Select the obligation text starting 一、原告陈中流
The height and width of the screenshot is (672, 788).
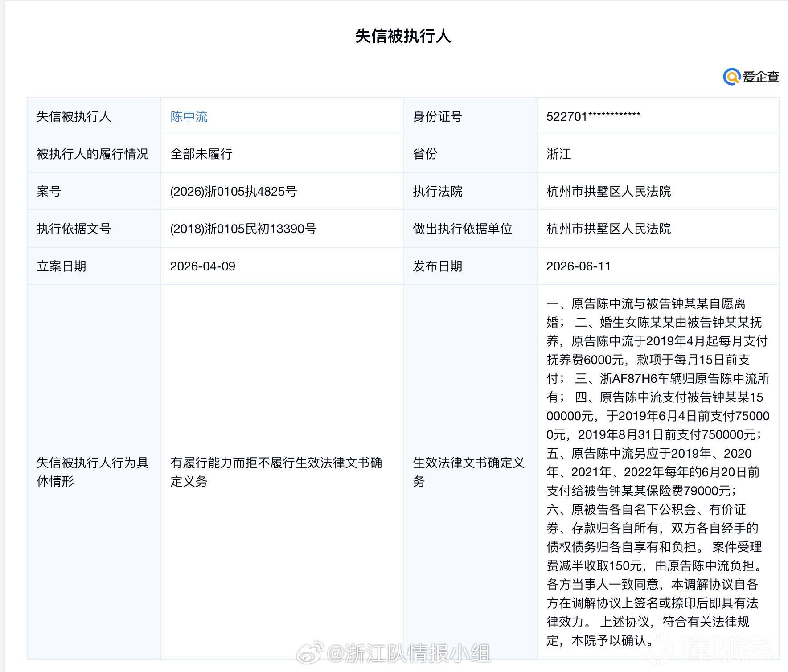pos(658,472)
